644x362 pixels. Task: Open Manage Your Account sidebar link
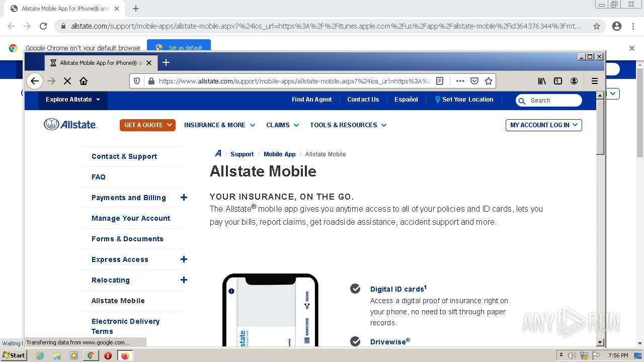click(x=131, y=218)
